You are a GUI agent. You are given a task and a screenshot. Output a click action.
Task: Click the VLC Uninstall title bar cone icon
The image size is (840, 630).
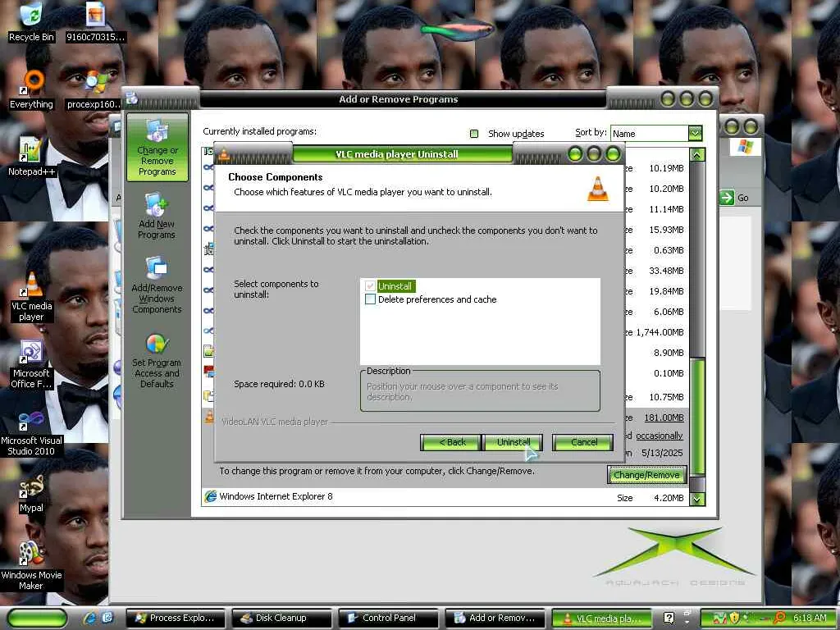[x=223, y=155]
